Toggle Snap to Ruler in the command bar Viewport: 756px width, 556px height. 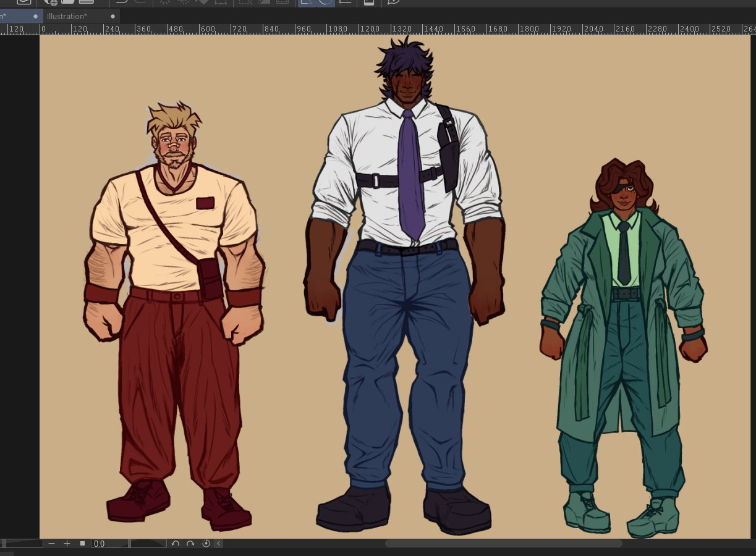[307, 2]
